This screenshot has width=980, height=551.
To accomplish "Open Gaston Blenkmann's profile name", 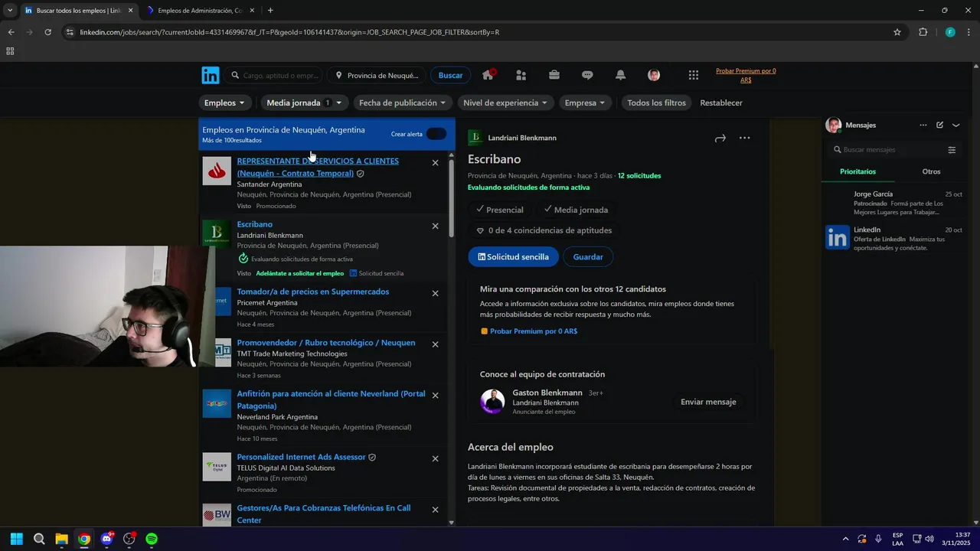I will [547, 393].
